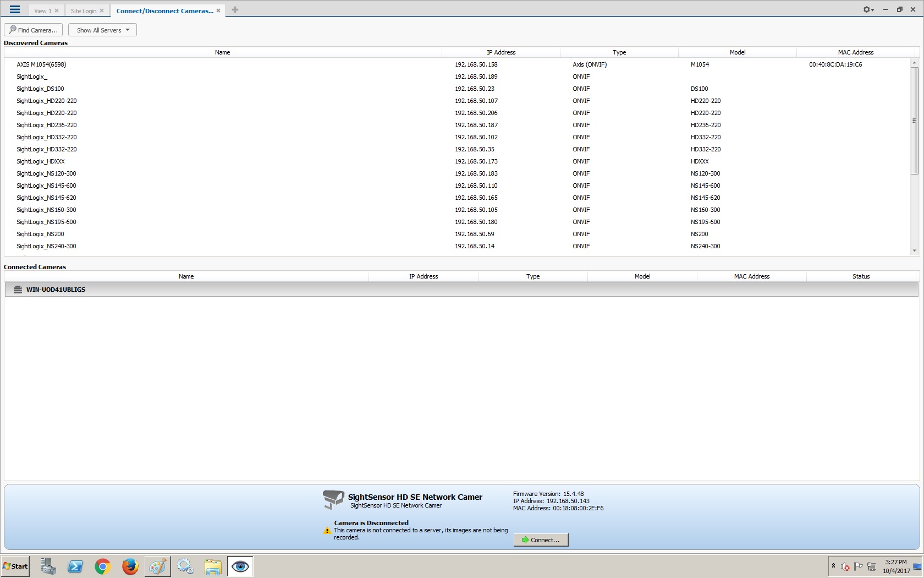Click the Connect... button
This screenshot has height=578, width=924.
[541, 540]
